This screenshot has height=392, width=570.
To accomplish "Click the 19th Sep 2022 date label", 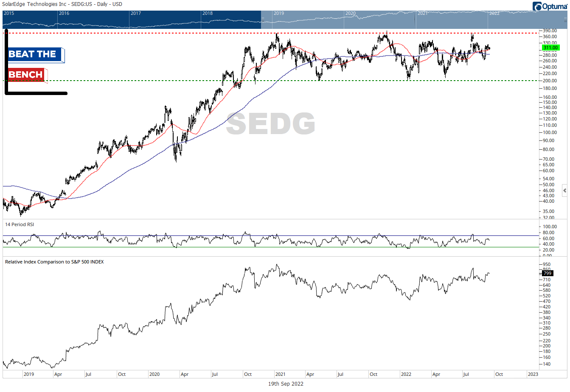I will [286, 384].
